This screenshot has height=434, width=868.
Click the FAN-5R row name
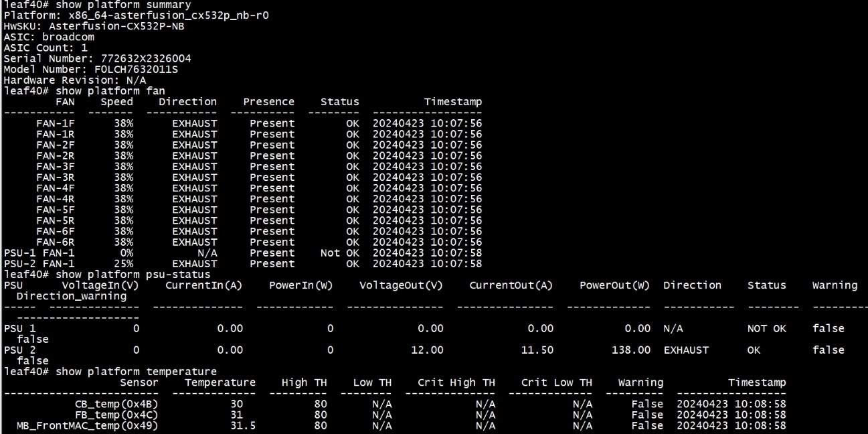[x=56, y=220]
